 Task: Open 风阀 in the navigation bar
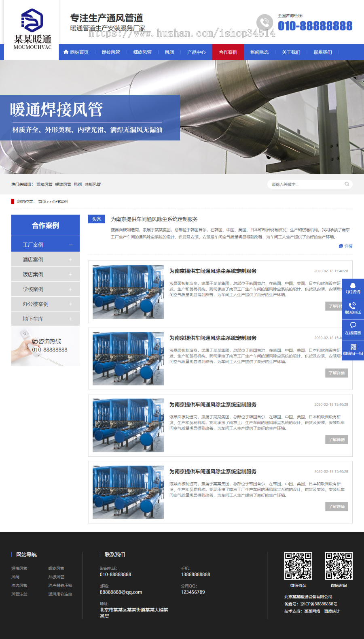click(x=169, y=52)
